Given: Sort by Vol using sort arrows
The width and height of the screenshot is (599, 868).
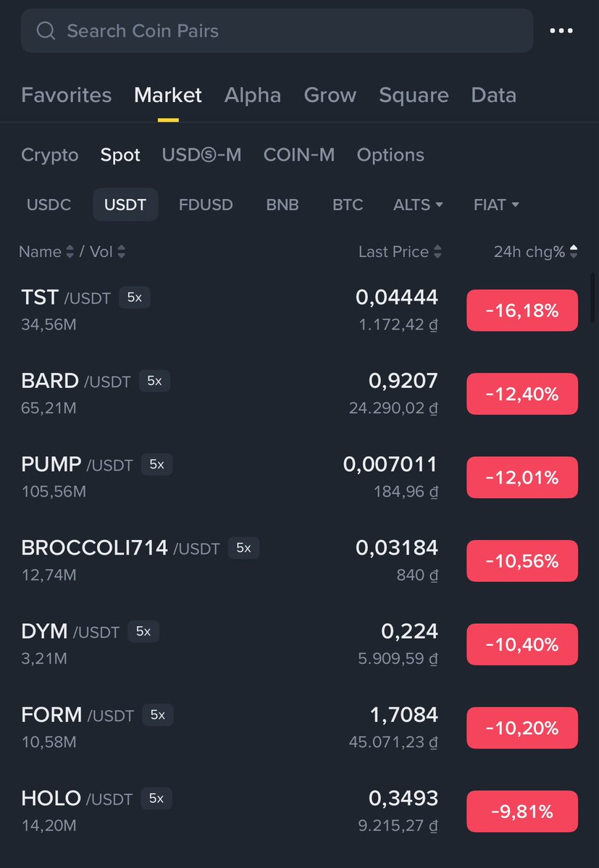Looking at the screenshot, I should point(121,252).
